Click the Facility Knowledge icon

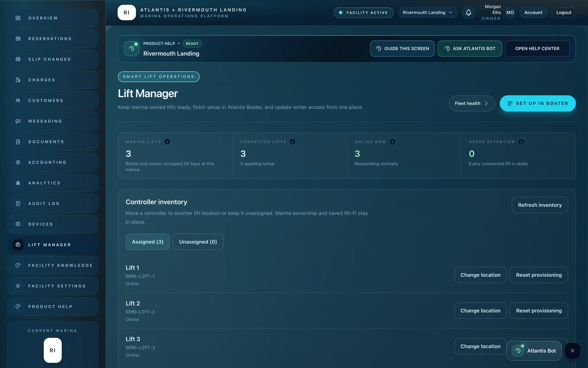click(x=18, y=265)
